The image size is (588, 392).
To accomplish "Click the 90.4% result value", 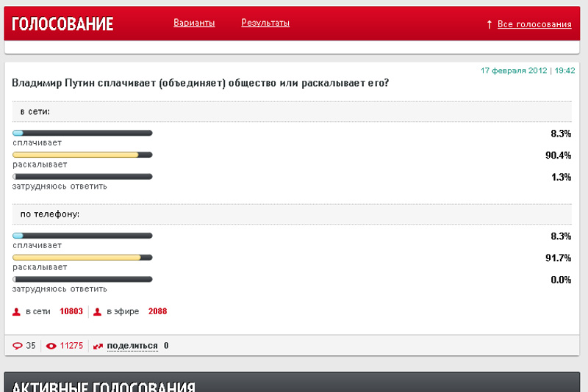I will point(558,156).
